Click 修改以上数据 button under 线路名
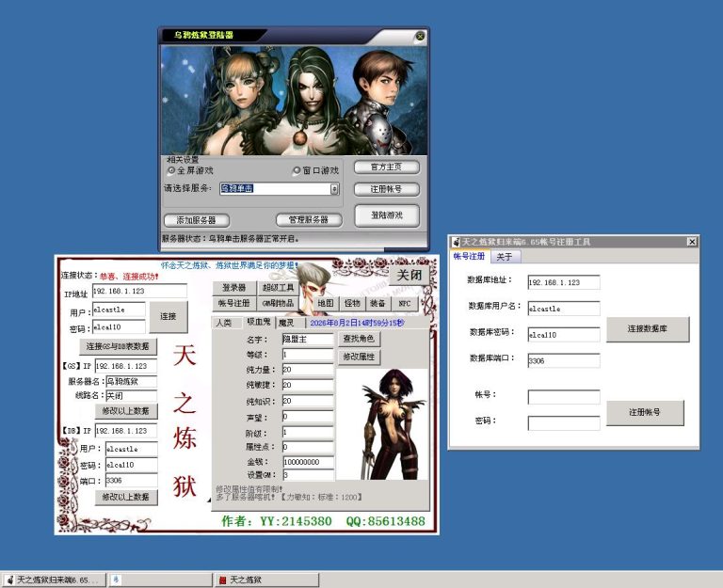 click(126, 410)
